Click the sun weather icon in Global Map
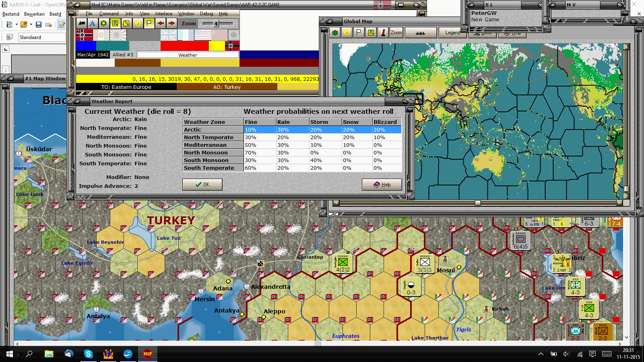Screen dimensions: 644x362 [346, 33]
